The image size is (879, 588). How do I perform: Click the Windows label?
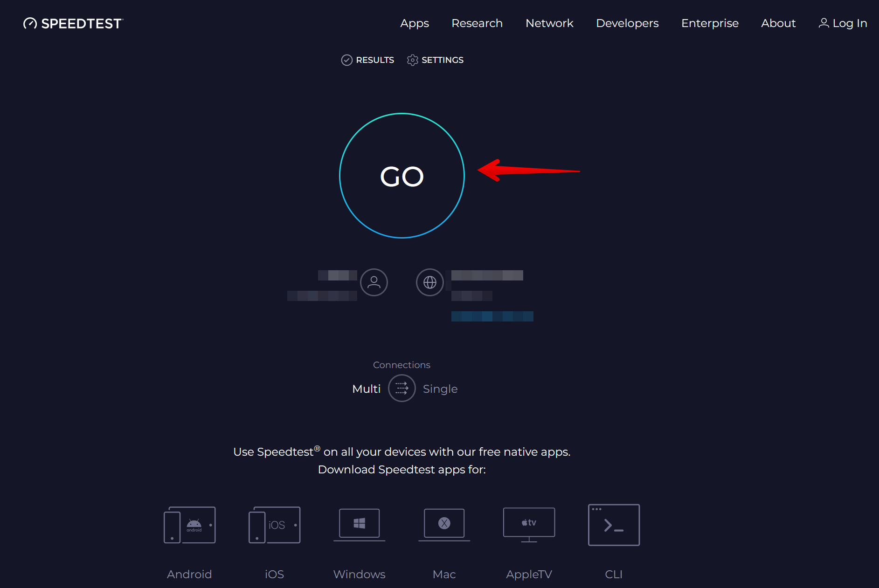coord(360,574)
